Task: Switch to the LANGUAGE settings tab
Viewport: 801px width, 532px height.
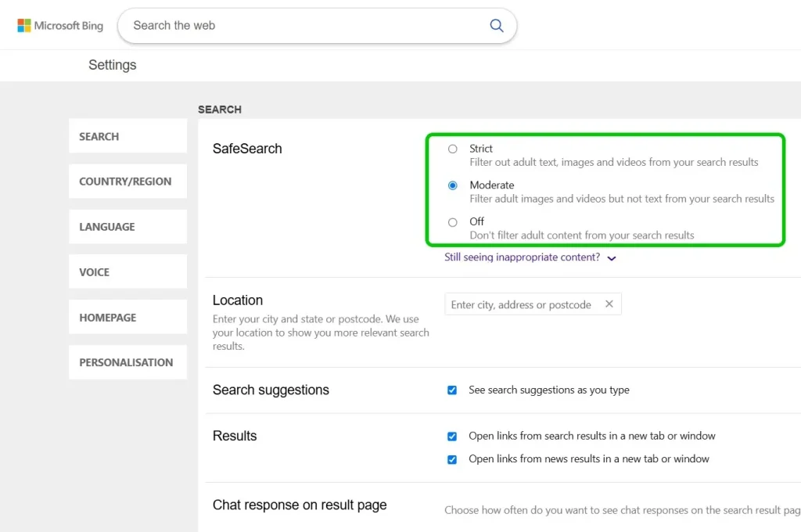Action: pos(128,227)
